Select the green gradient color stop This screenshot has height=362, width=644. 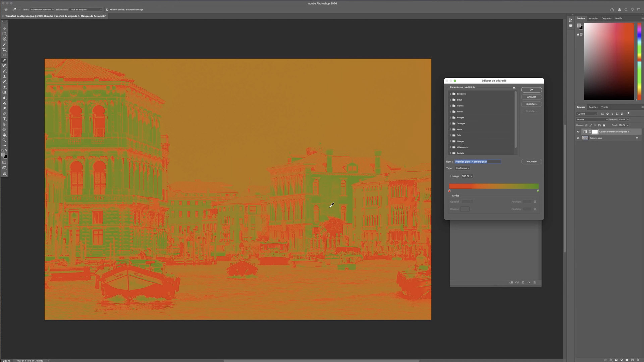[x=538, y=191]
